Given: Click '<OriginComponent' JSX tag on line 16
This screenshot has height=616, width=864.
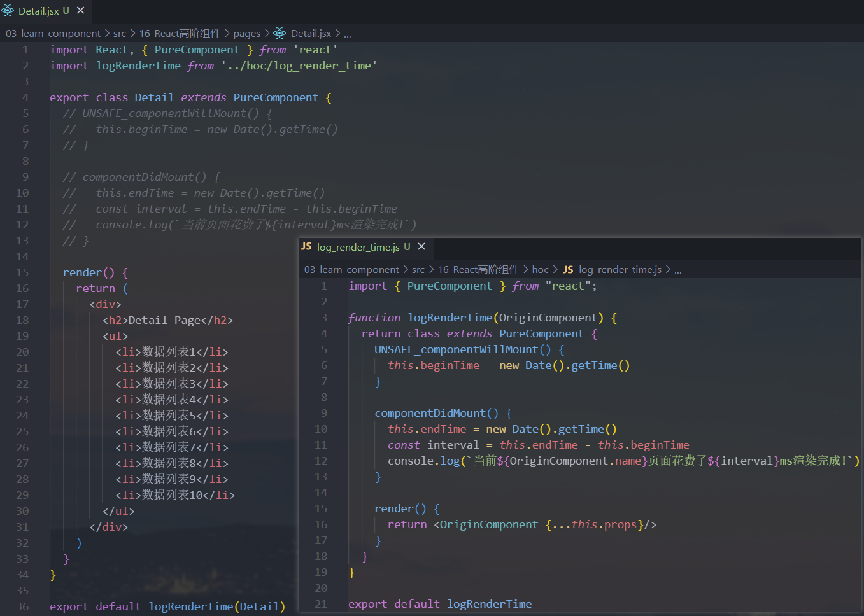Looking at the screenshot, I should (x=486, y=524).
